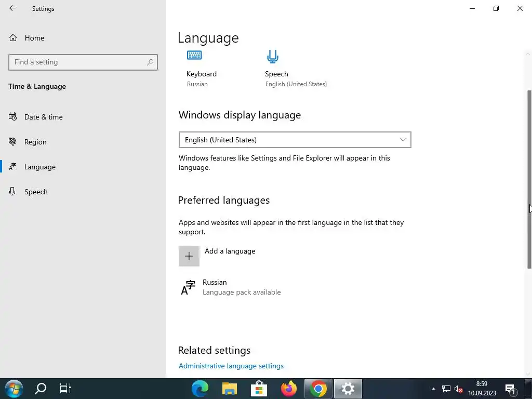Click the Windows display language heading
532x399 pixels.
pyautogui.click(x=240, y=115)
